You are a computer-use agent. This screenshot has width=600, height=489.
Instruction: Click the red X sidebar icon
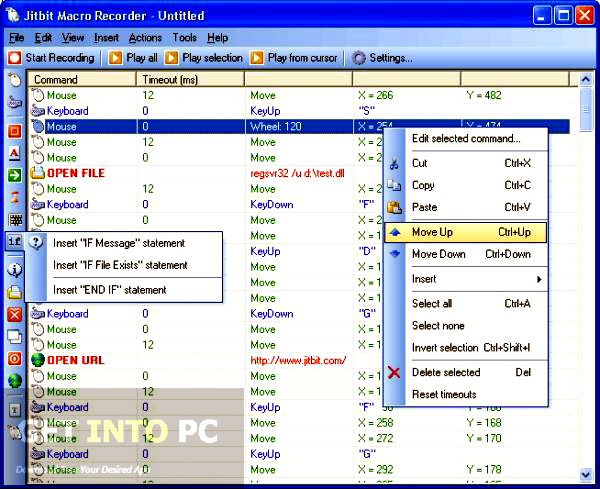click(x=15, y=315)
